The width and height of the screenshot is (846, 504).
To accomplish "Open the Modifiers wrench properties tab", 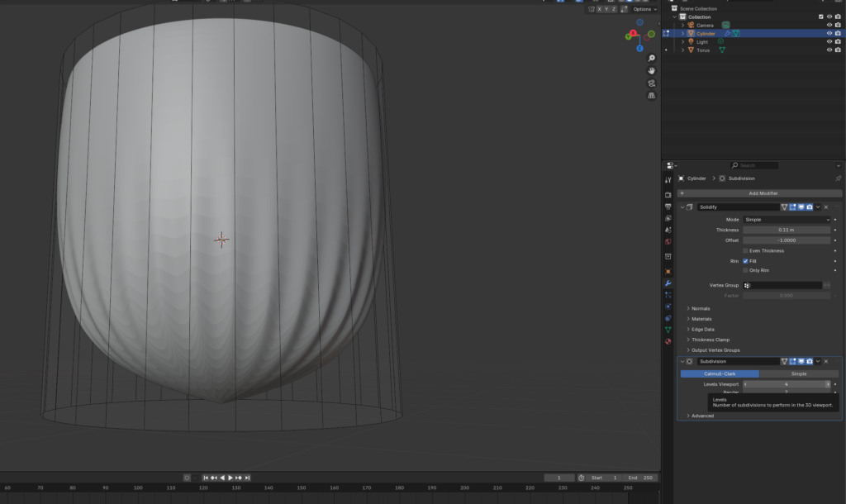I will click(668, 283).
